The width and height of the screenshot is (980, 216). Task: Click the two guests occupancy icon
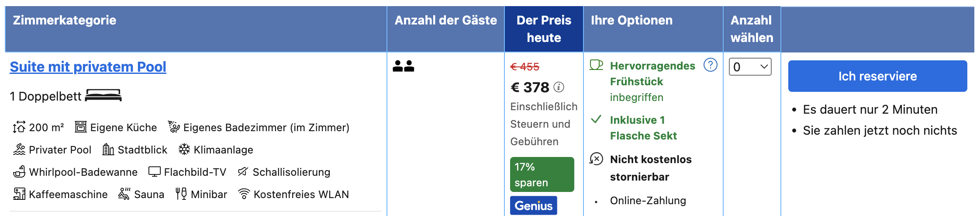click(403, 66)
